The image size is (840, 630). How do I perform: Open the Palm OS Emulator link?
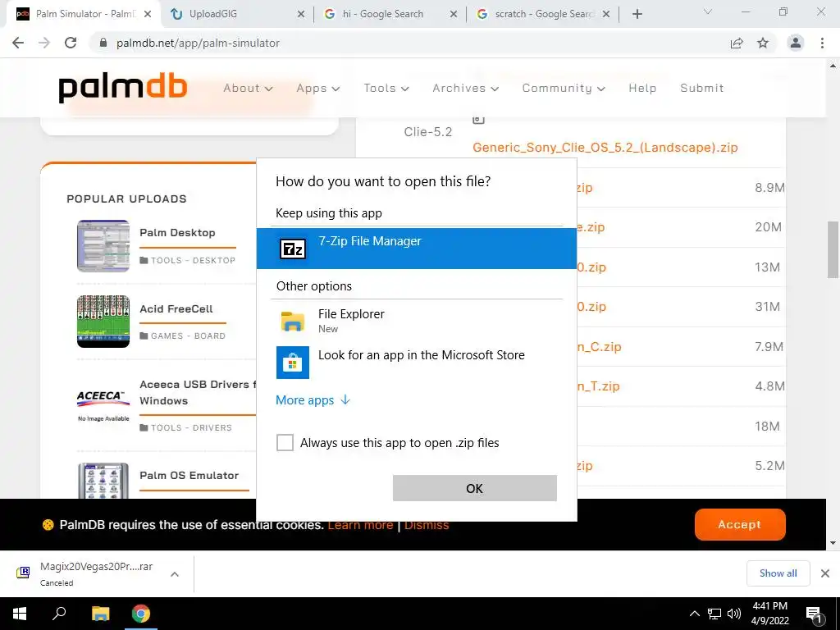pyautogui.click(x=189, y=475)
